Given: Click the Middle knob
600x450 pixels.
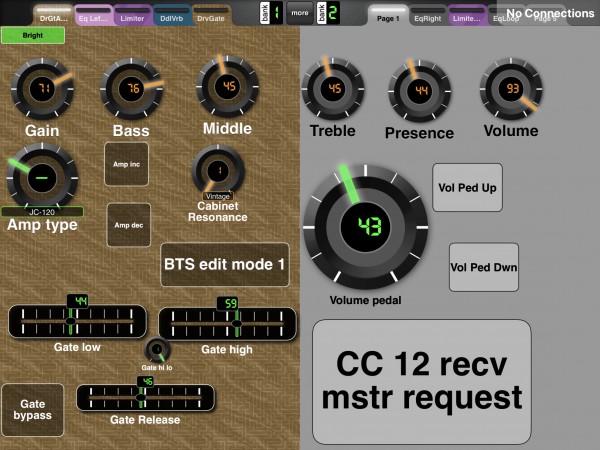Looking at the screenshot, I should coord(227,86).
